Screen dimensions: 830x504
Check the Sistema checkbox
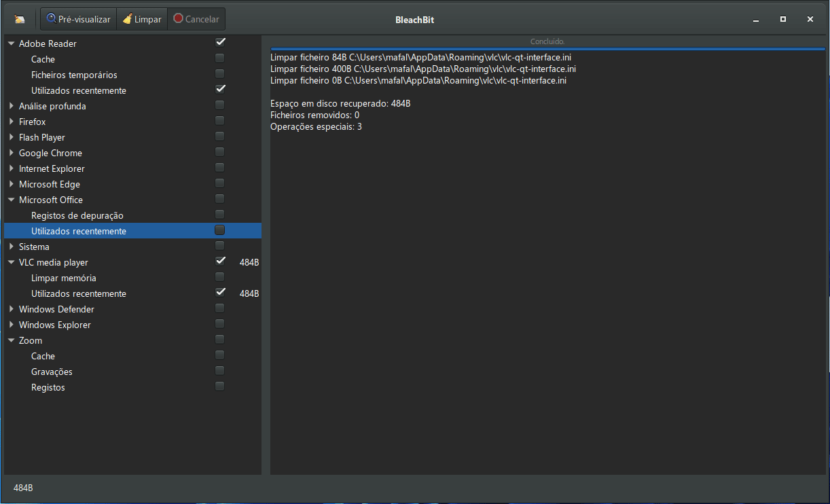tap(220, 245)
